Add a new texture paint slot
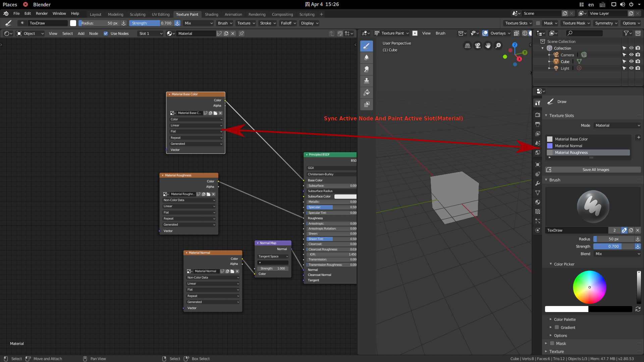Screen dimensions: 644x362 point(638,137)
